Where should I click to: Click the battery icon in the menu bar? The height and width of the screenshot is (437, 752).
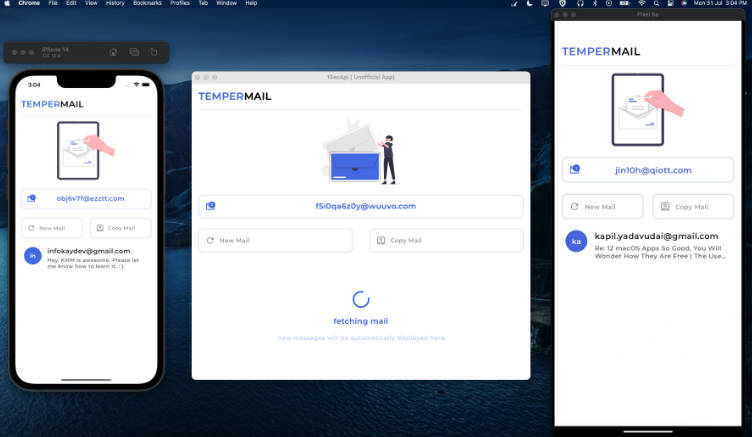pos(624,3)
